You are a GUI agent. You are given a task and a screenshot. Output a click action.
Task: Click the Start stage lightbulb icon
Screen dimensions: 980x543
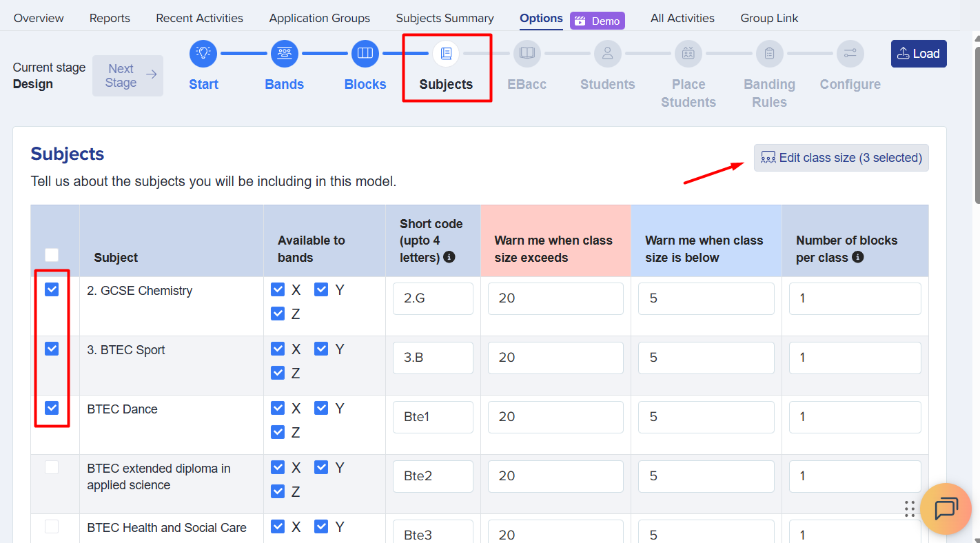coord(203,53)
